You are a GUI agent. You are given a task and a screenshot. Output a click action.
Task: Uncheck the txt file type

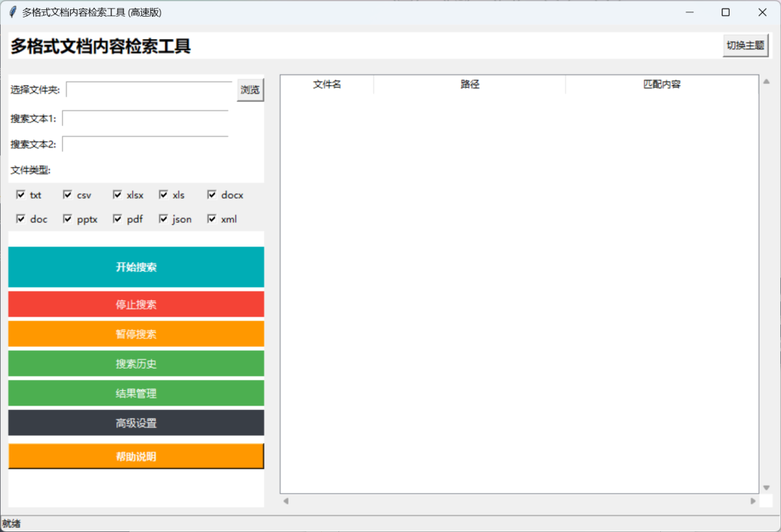21,194
